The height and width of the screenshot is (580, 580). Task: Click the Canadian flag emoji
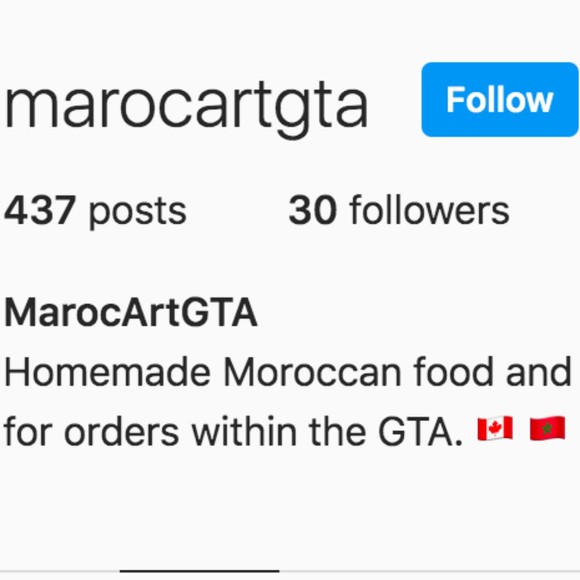495,428
